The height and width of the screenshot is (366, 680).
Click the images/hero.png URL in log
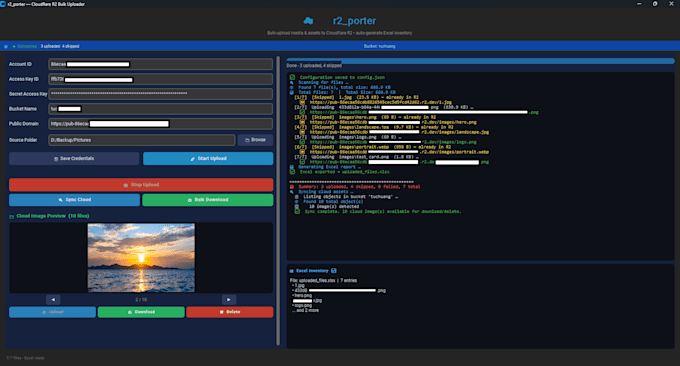point(393,122)
